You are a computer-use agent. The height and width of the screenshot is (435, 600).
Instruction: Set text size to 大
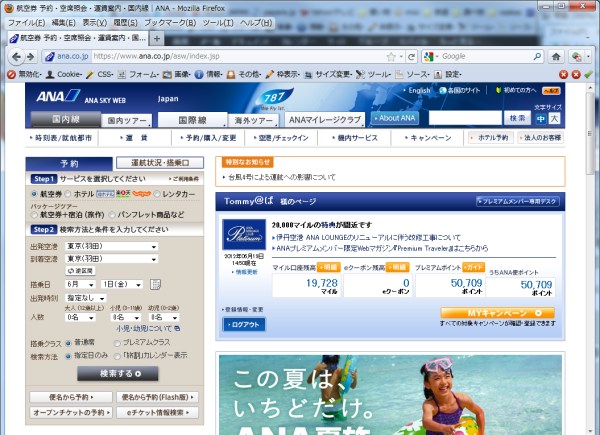click(554, 119)
